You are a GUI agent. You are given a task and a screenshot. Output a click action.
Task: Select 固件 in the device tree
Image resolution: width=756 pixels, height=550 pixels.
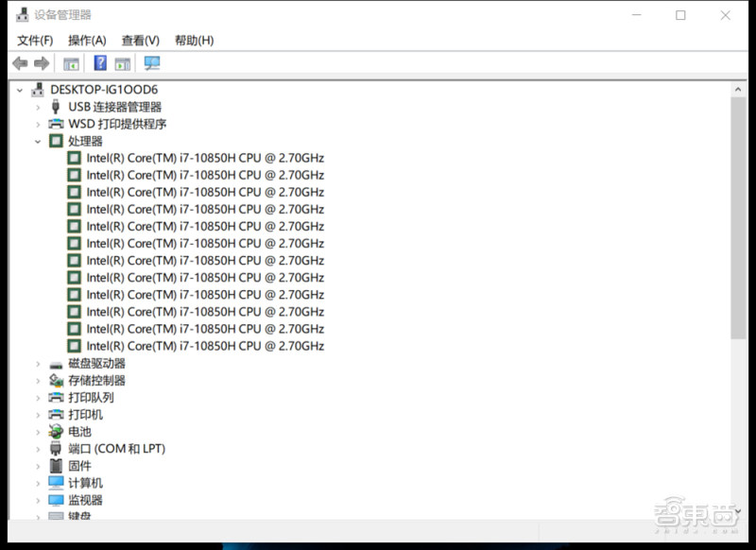[x=79, y=465]
